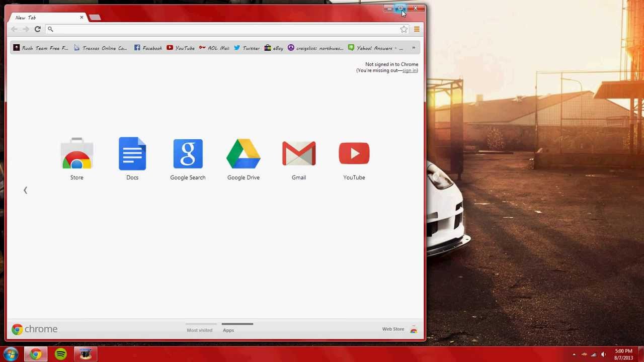
Task: Open the craigslist: northwes... bookmark
Action: pos(315,48)
